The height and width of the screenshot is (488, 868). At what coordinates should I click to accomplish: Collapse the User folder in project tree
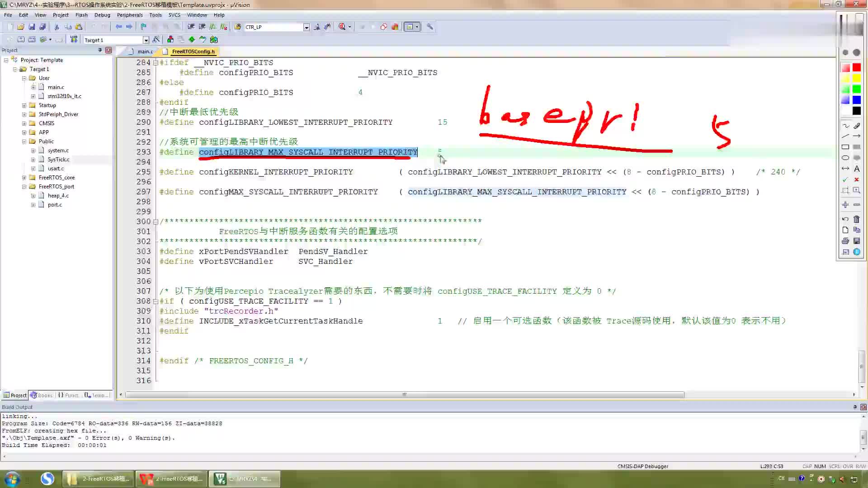pos(24,78)
